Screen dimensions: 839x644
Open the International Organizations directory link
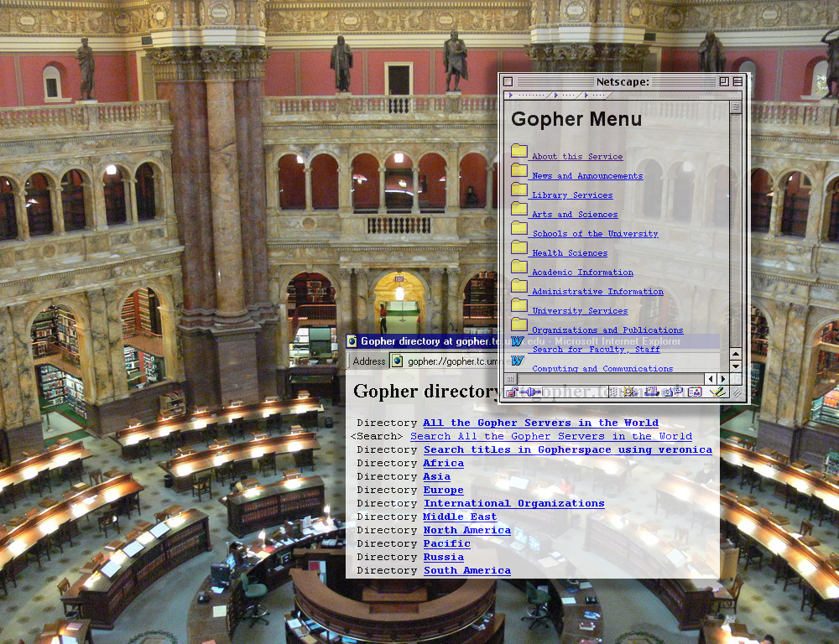click(514, 503)
